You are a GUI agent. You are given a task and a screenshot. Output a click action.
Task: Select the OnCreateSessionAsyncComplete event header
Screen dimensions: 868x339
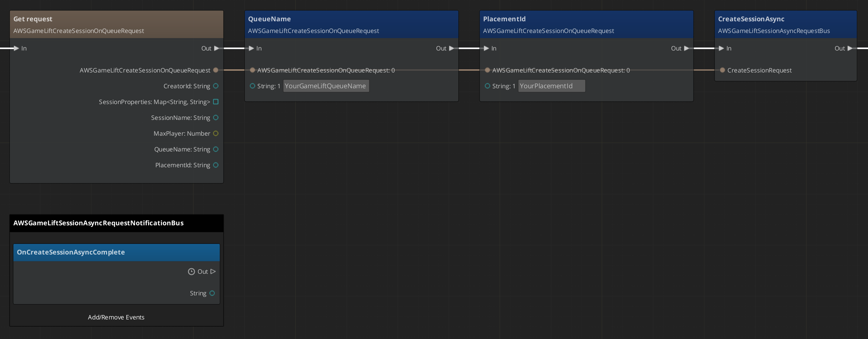(70, 252)
